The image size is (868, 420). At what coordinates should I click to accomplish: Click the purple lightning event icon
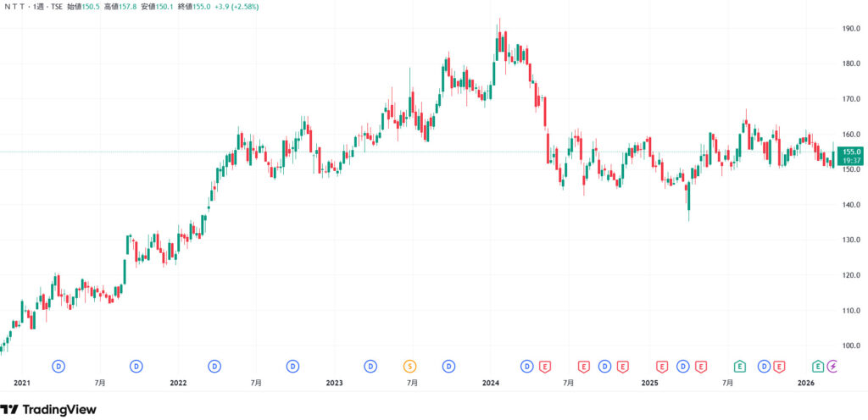pos(834,367)
